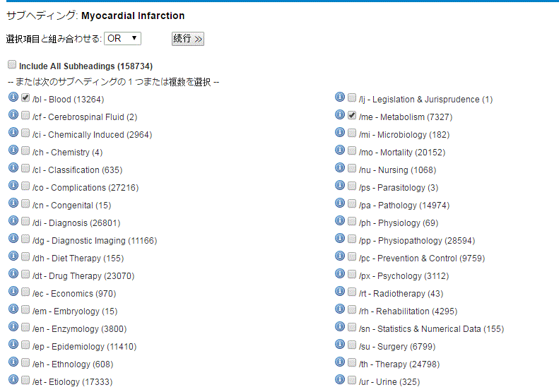The height and width of the screenshot is (392, 559).
Task: Click info icon next to Mortality
Action: pyautogui.click(x=340, y=150)
